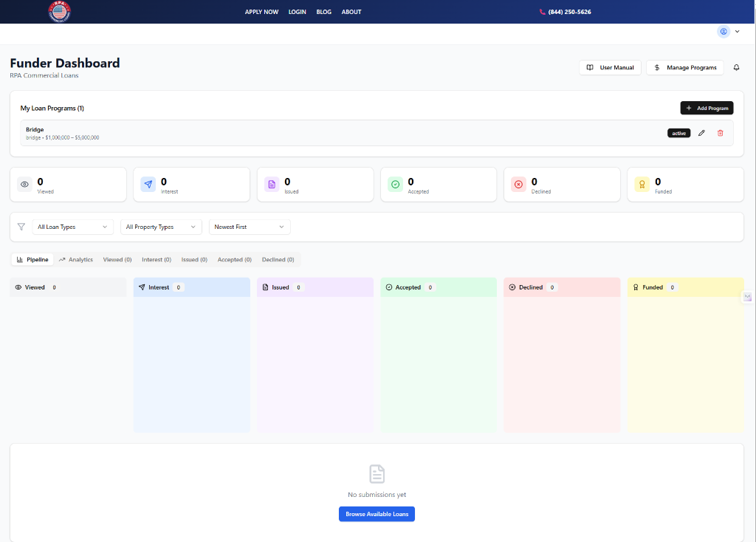Select the Bridge loan program name

[x=35, y=130]
